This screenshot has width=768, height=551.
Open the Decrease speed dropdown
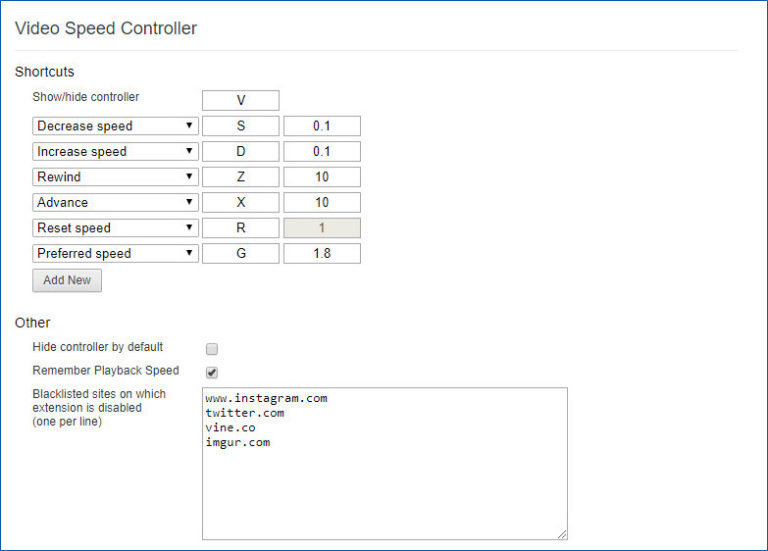pyautogui.click(x=115, y=126)
